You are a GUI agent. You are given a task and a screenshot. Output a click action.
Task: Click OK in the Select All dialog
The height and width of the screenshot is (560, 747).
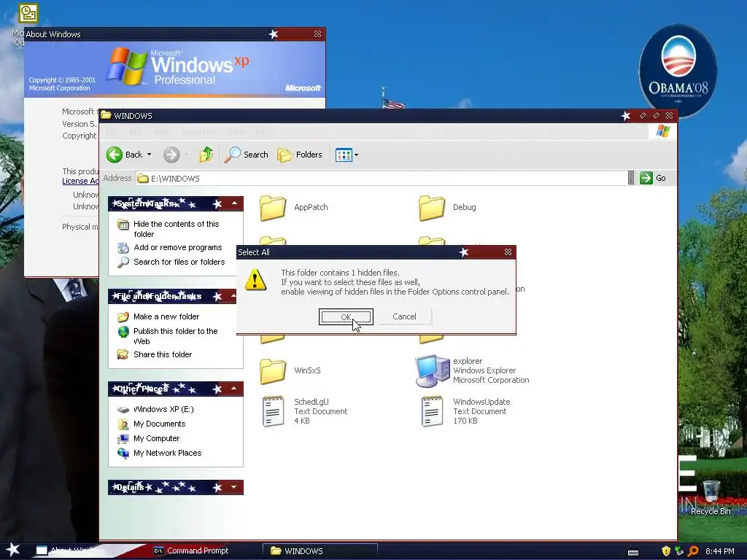(x=346, y=317)
